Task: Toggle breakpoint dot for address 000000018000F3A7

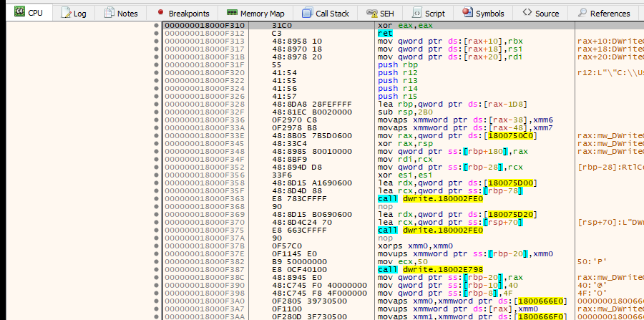Action: tap(156, 309)
